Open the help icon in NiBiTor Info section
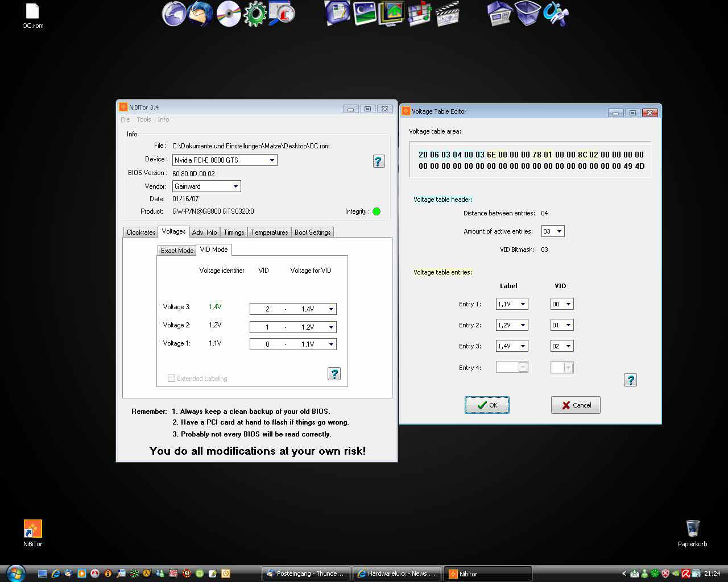728x582 pixels. [x=378, y=161]
